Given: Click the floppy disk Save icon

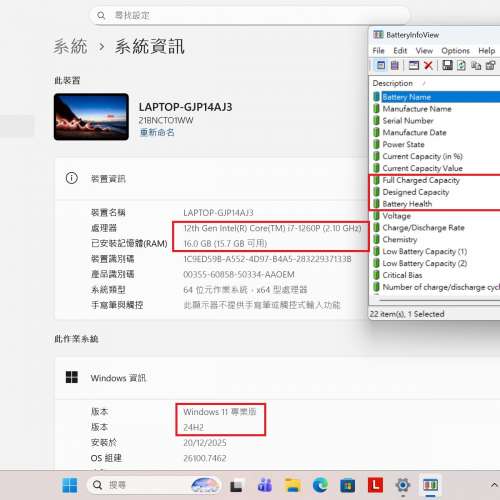Looking at the screenshot, I should [x=447, y=65].
